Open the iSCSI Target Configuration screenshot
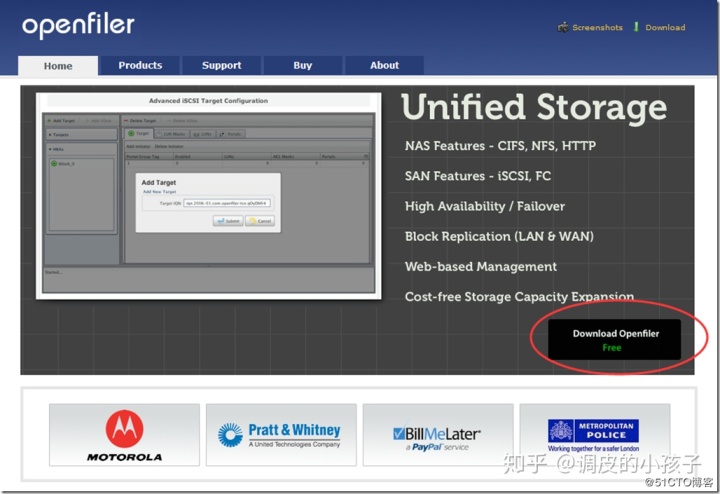Viewport: 720px width, 494px height. tap(208, 196)
